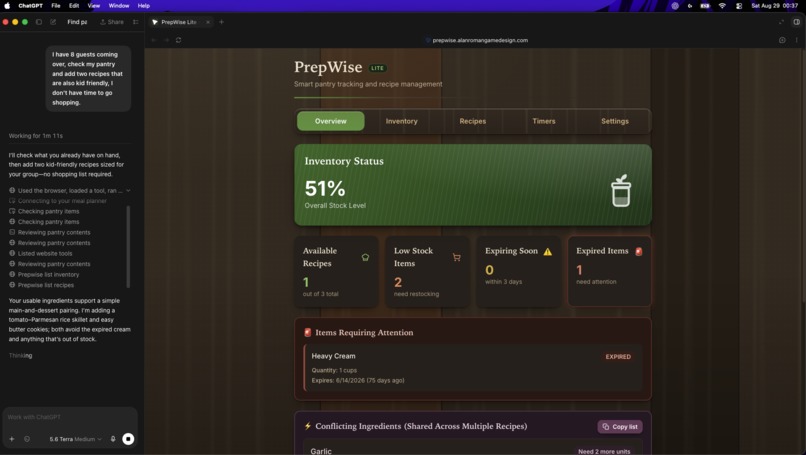This screenshot has height=455, width=806.
Task: Open the ChatGPT app menu
Action: coord(30,6)
